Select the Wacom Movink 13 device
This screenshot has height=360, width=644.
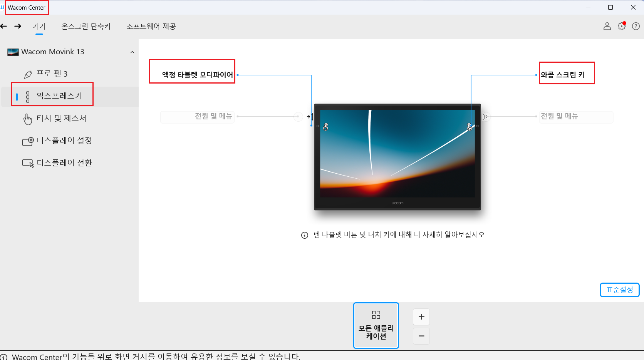point(52,52)
